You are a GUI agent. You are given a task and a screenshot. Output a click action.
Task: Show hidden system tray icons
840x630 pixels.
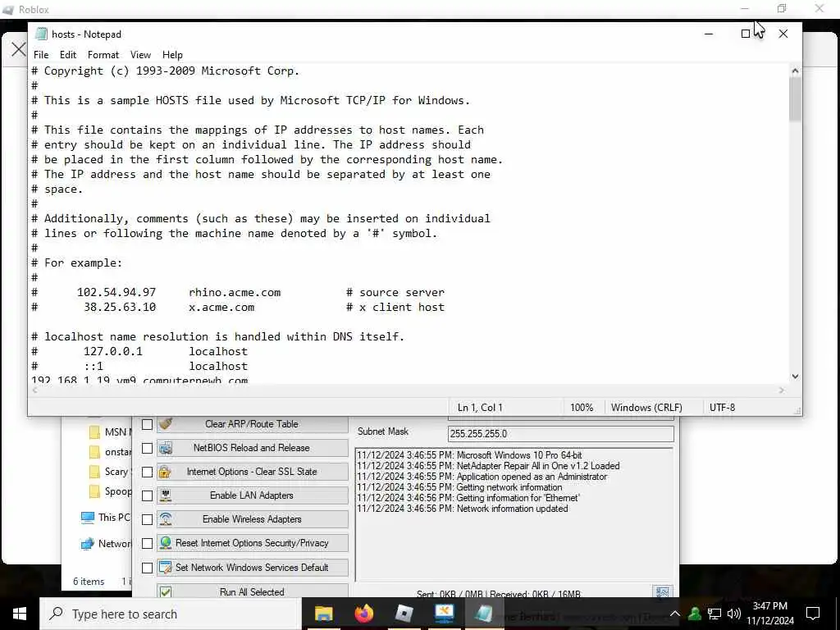[x=674, y=614]
